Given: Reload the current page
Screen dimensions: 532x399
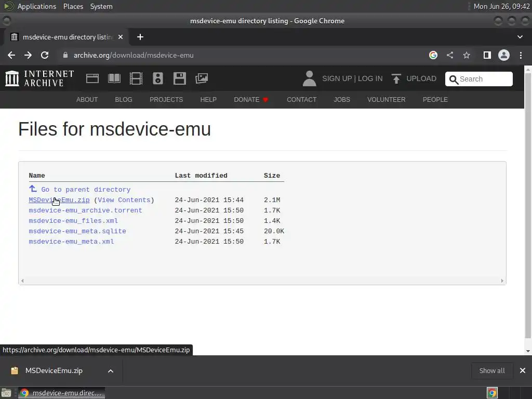Looking at the screenshot, I should [45, 55].
